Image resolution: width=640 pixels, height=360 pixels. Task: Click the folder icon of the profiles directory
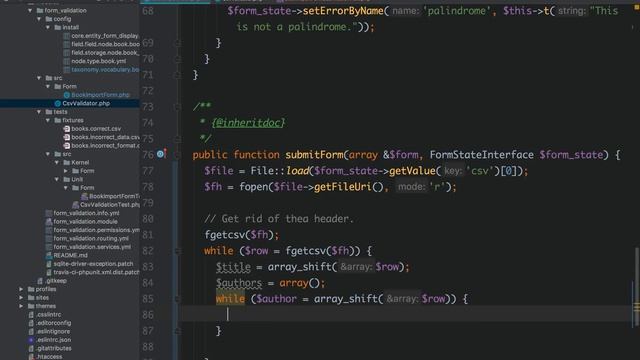pyautogui.click(x=31, y=289)
